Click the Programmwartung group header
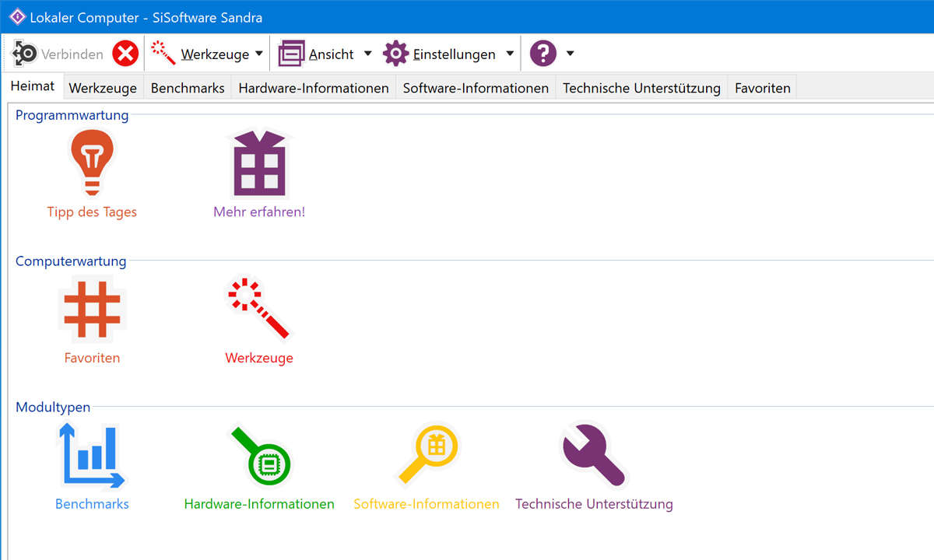This screenshot has height=560, width=934. 72,116
